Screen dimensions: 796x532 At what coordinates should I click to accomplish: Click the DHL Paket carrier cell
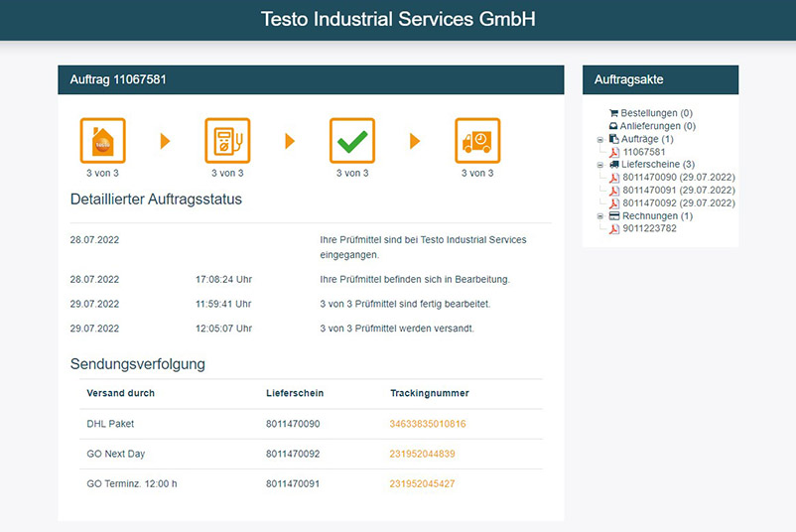(110, 424)
